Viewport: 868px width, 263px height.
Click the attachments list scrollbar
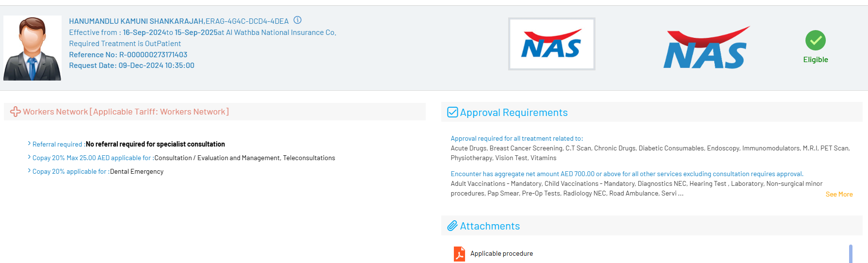tap(851, 254)
